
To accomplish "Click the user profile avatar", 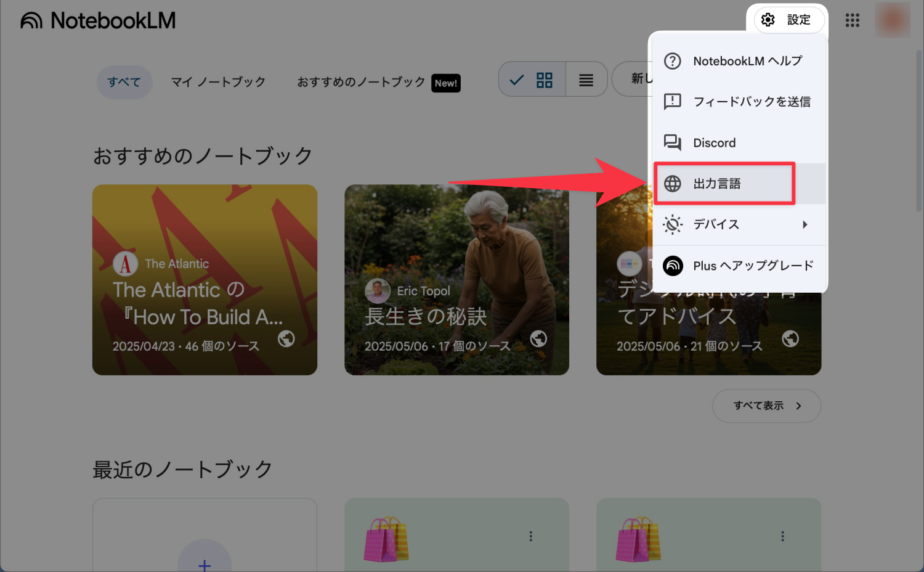I will (892, 20).
